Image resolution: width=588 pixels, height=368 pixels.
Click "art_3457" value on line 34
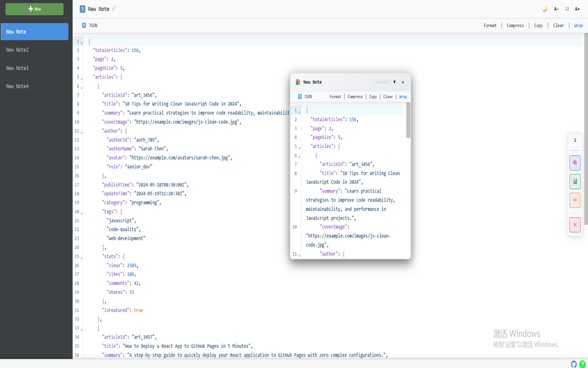coord(144,337)
